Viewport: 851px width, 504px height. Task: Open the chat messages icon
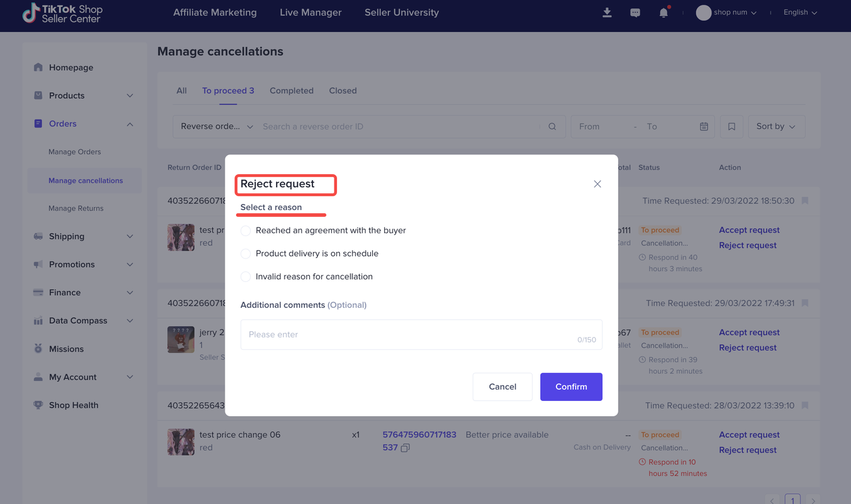(x=635, y=13)
